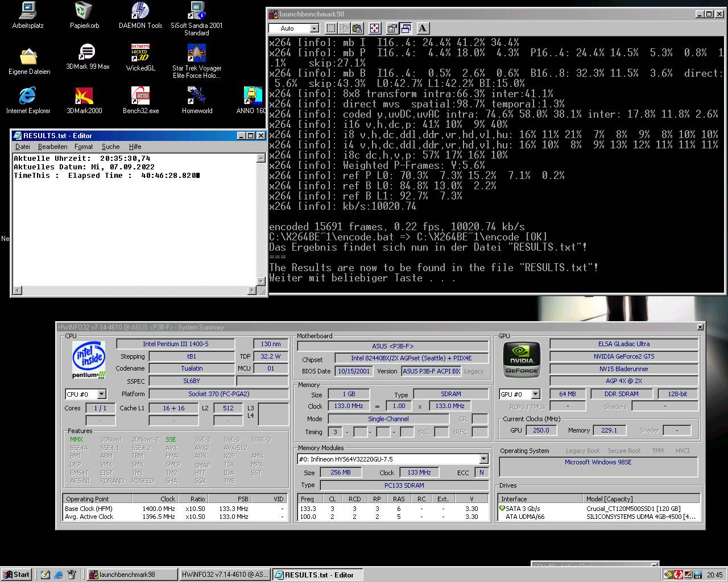This screenshot has height=582, width=728.
Task: Click the ASUS <P3B-F> motherboard field
Action: 392,346
